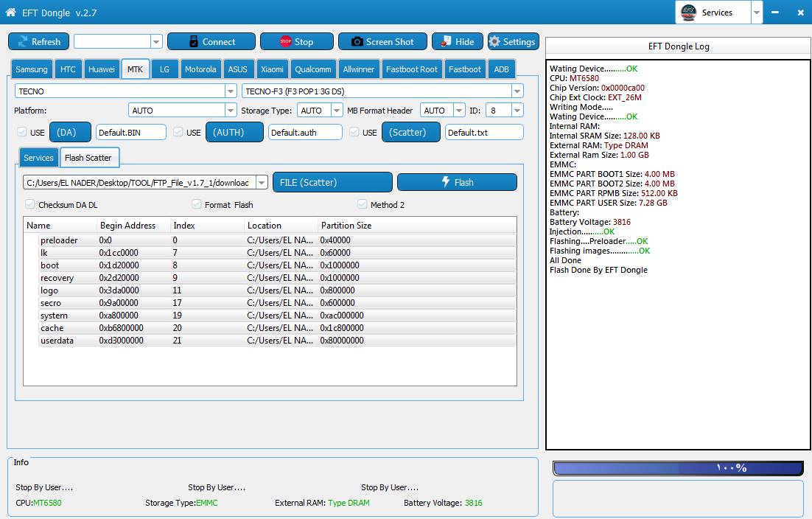Click the Partition Size column header
This screenshot has height=519, width=812.
pos(417,226)
